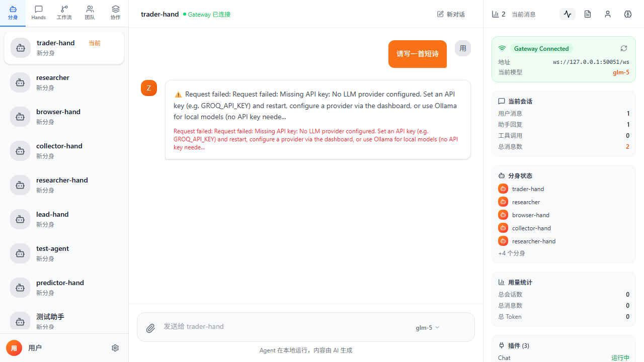Click the message count chart icon
Image resolution: width=644 pixels, height=362 pixels.
[496, 14]
